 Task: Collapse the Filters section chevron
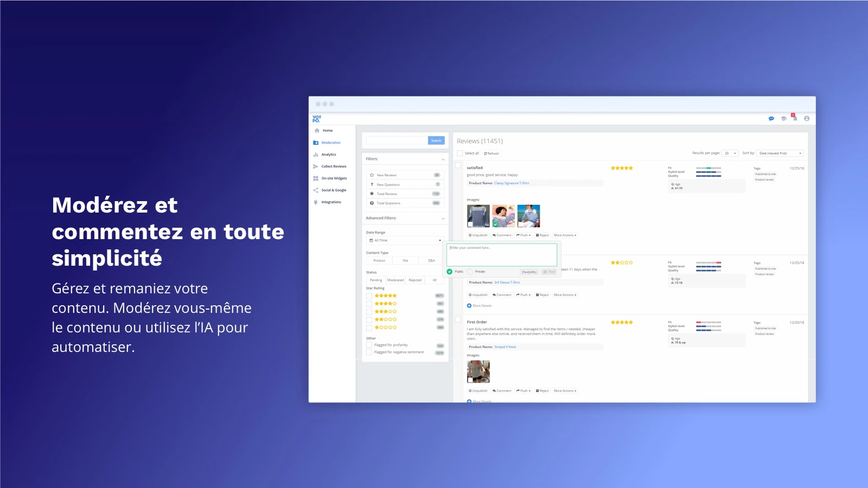pos(443,159)
